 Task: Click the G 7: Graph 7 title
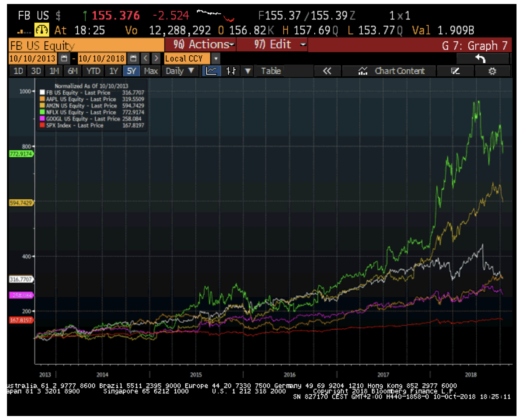point(475,46)
